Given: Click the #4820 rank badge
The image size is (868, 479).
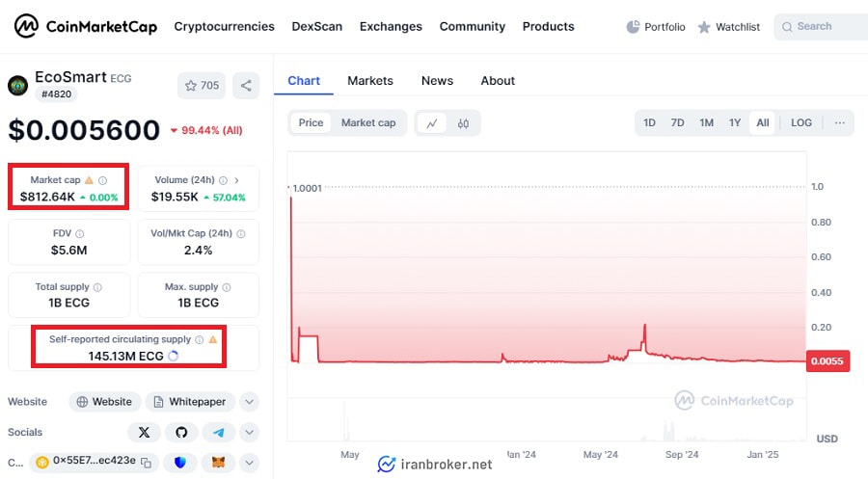Looking at the screenshot, I should pyautogui.click(x=57, y=94).
